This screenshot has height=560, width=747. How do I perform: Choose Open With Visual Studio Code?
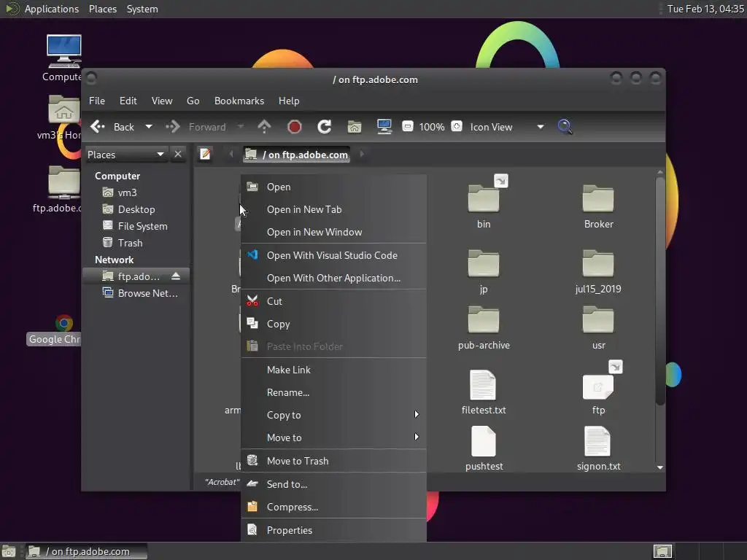click(x=333, y=255)
